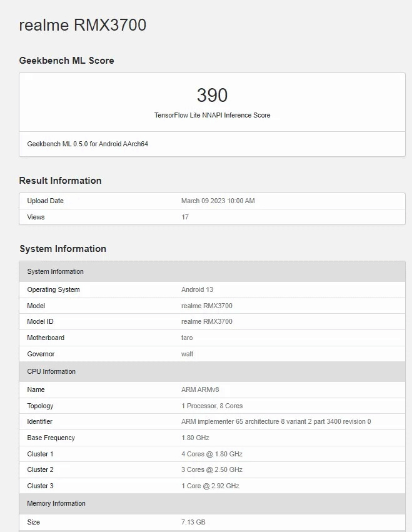Click the Result Information heading
412x532 pixels.
tap(60, 181)
